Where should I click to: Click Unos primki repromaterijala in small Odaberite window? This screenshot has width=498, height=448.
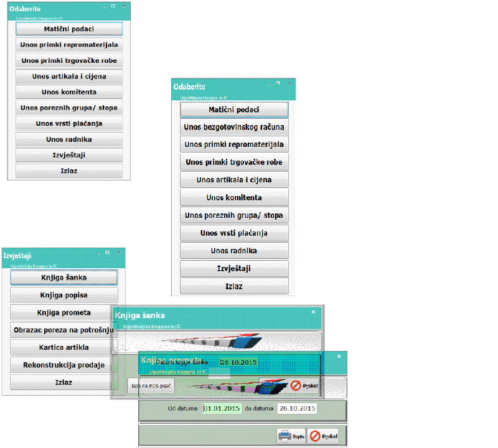pos(69,45)
